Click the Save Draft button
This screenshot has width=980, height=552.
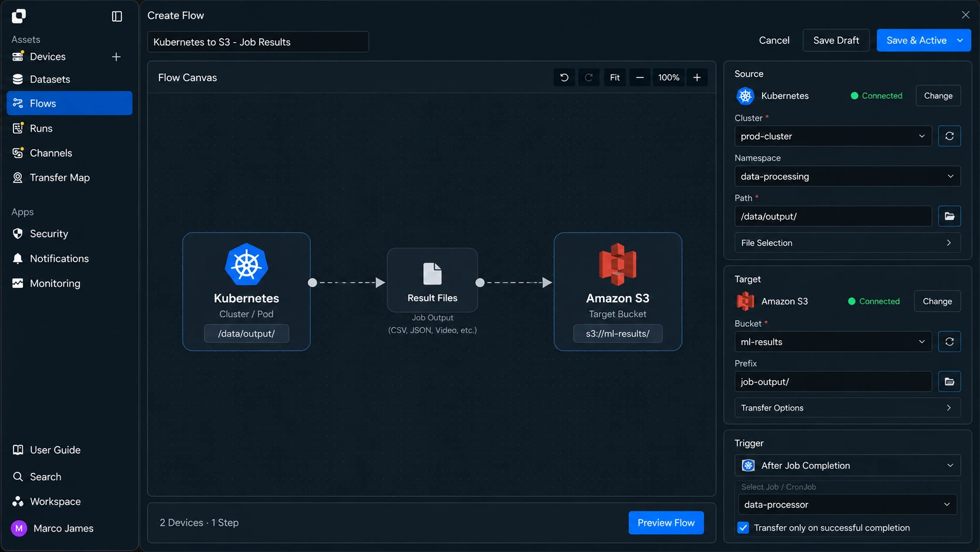836,40
